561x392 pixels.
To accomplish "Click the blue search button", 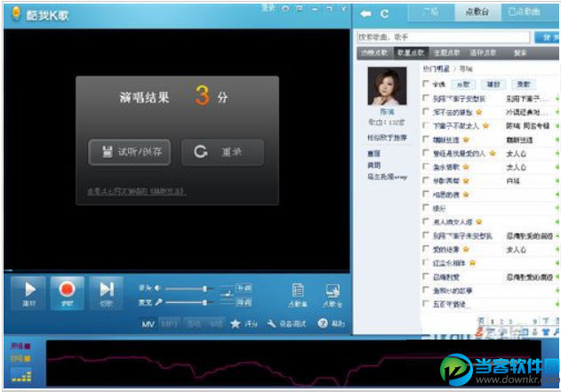I will [x=548, y=36].
